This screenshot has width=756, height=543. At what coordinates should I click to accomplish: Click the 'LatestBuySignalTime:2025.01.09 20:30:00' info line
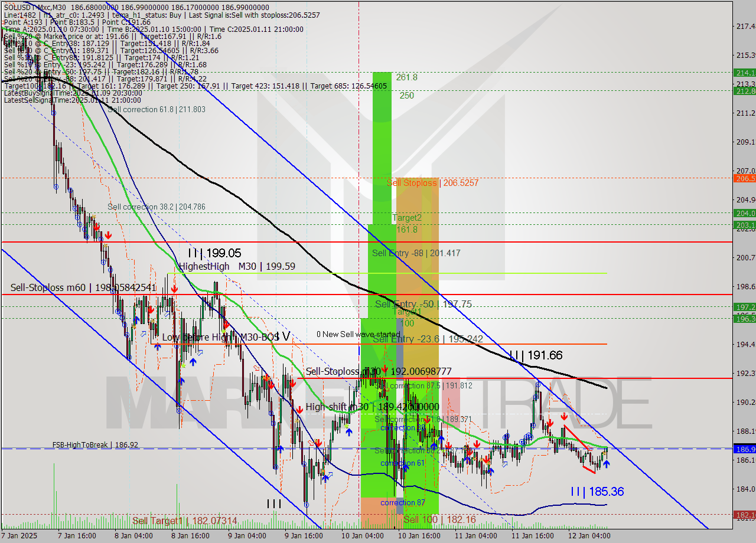73,93
